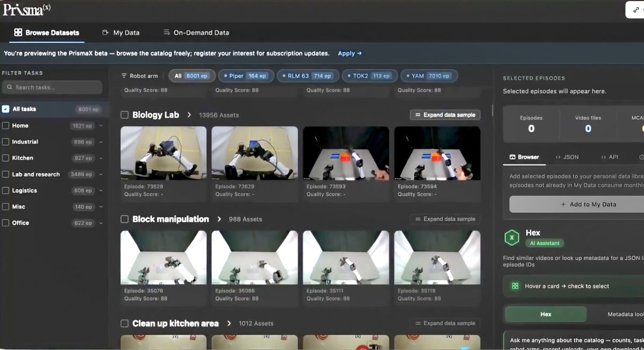The height and width of the screenshot is (350, 644).
Task: Click Expand data sample for Block manipulation
Action: 445,219
